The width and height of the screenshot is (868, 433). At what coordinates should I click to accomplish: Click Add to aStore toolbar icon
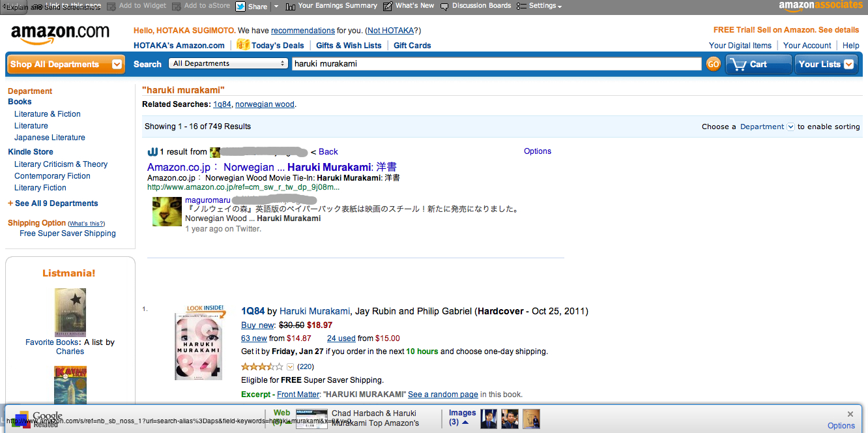(x=177, y=6)
